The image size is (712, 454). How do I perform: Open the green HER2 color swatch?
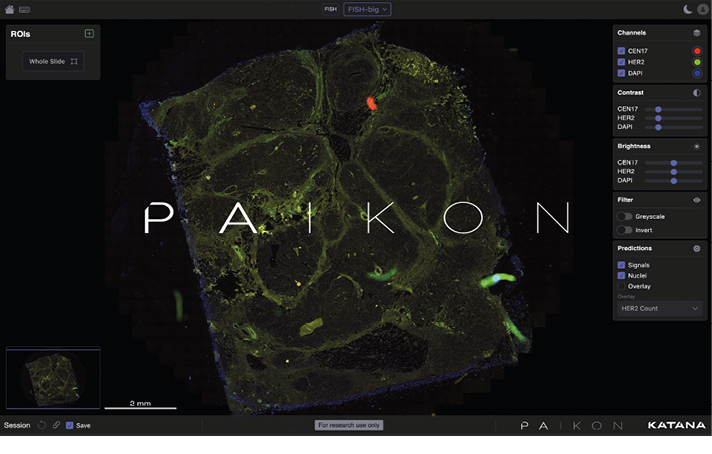click(x=697, y=62)
